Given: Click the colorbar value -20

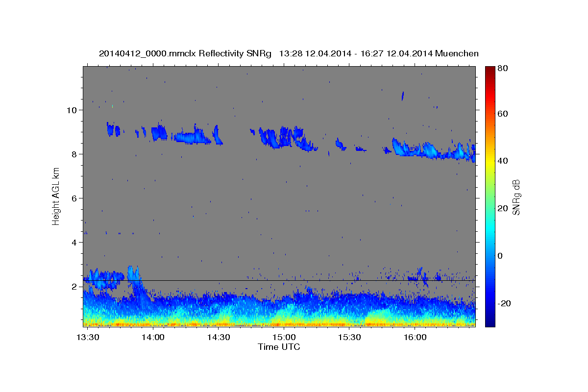Looking at the screenshot, I should 504,303.
